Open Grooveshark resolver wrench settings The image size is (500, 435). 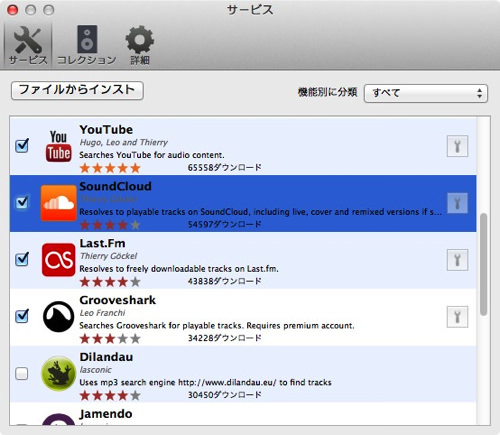tap(457, 317)
